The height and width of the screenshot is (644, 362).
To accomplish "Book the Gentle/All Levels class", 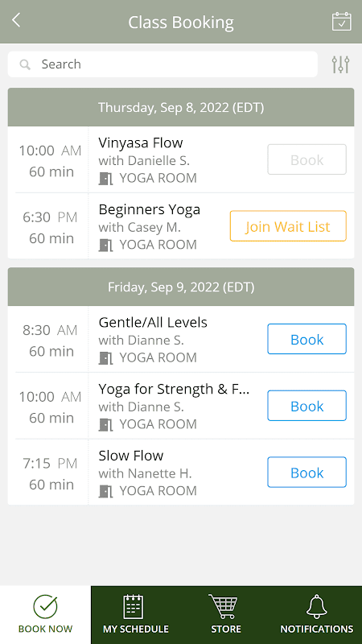I will coord(307,339).
